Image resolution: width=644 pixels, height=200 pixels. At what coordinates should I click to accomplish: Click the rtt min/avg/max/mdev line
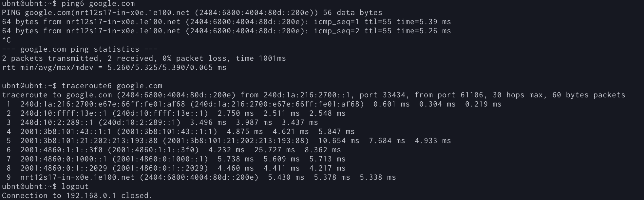point(114,68)
